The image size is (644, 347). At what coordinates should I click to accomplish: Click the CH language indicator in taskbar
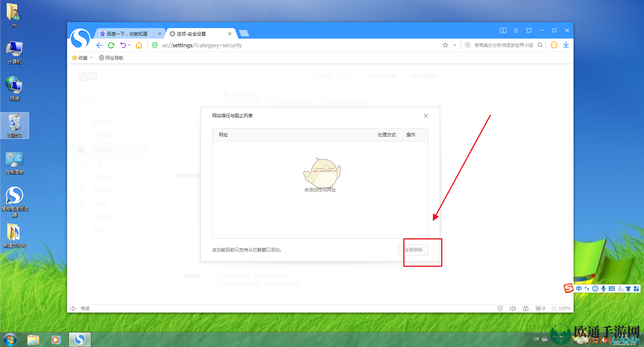(536, 339)
